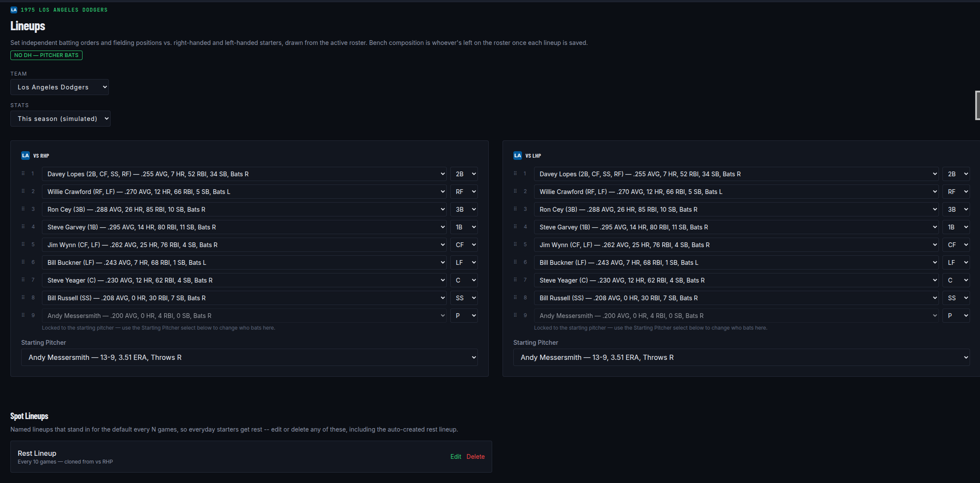
Task: Click the Spot Lineups heading
Action: tap(29, 416)
